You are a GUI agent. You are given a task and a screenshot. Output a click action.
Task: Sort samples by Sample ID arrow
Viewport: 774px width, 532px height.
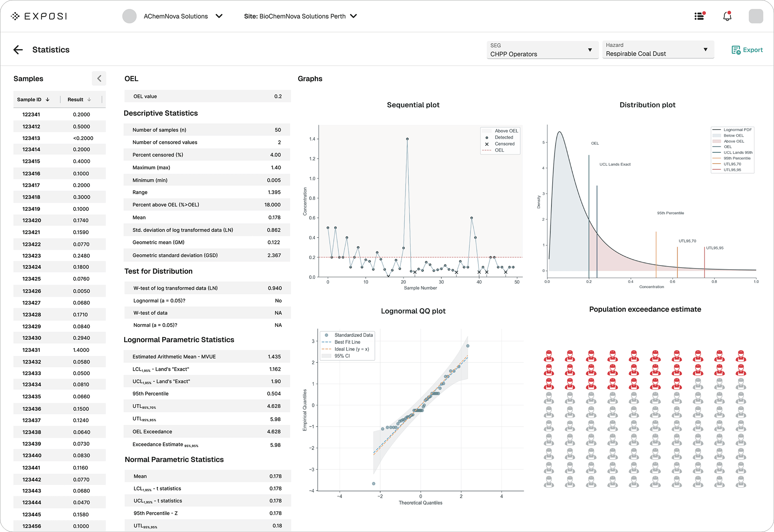[x=48, y=100]
